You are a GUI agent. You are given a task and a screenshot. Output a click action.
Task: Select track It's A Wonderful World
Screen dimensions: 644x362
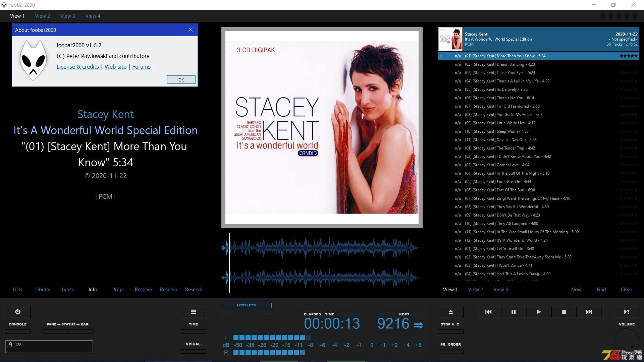tap(538, 240)
